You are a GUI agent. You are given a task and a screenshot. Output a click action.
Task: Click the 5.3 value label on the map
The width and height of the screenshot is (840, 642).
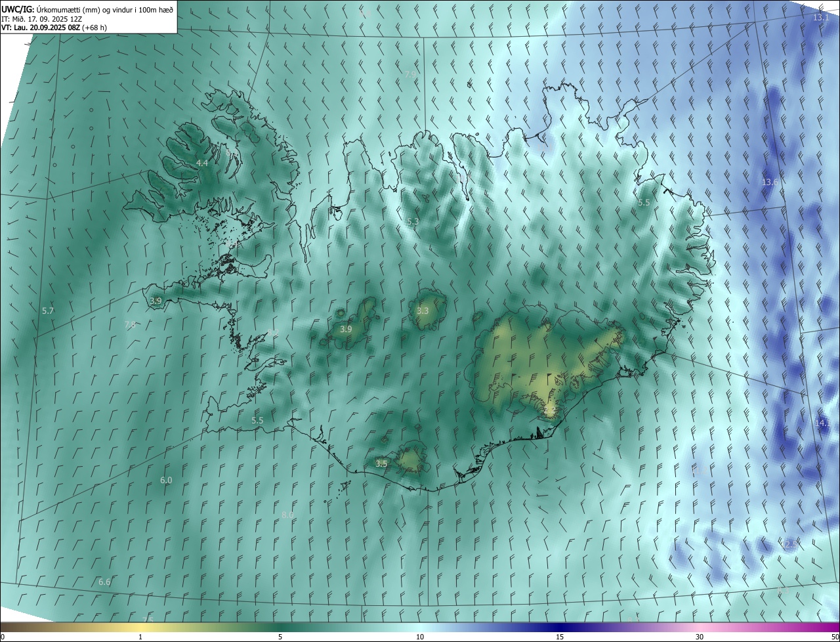coord(413,222)
